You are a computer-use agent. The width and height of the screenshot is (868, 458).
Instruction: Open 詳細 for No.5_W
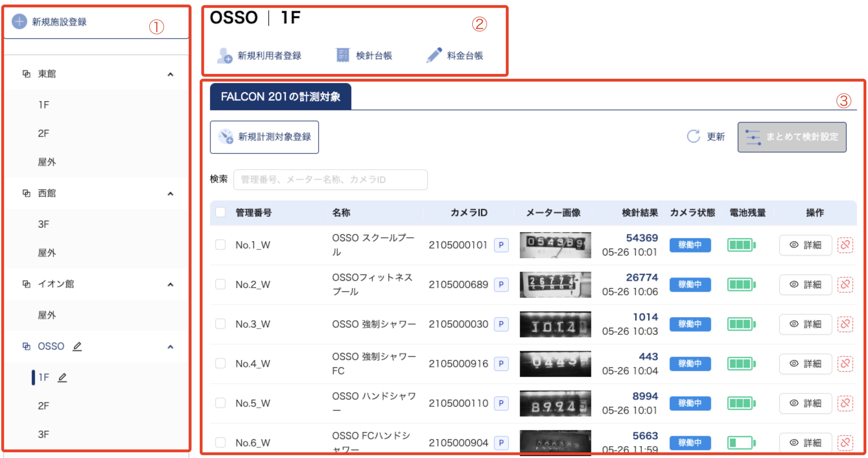(805, 403)
